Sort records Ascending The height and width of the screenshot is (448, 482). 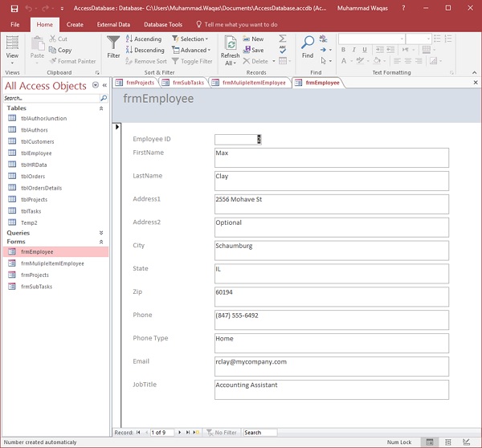[143, 39]
